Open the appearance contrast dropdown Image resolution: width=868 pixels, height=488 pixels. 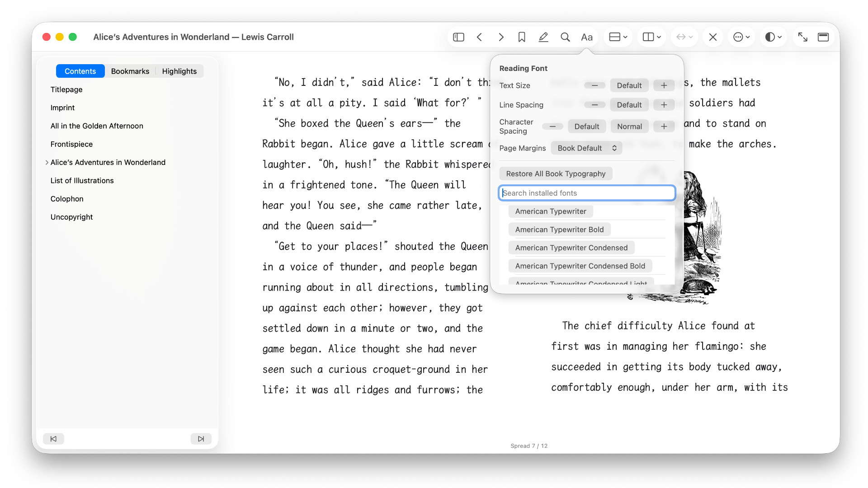point(774,37)
